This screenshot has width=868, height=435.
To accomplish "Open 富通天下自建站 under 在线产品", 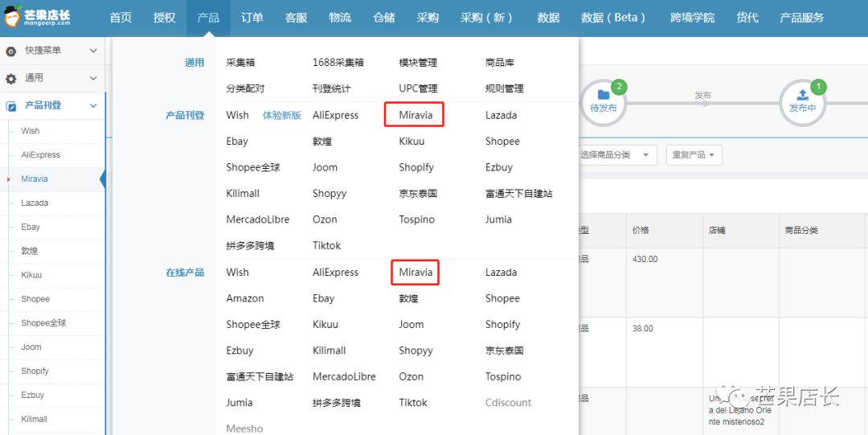I will (x=260, y=377).
